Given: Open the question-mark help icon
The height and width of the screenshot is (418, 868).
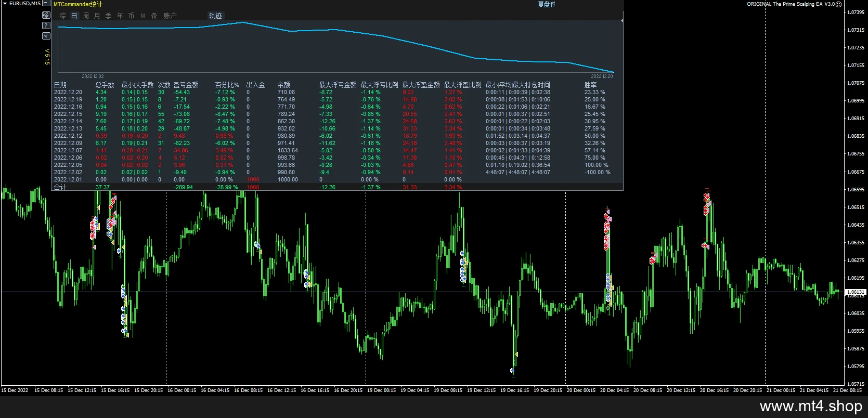Looking at the screenshot, I should point(46,25).
